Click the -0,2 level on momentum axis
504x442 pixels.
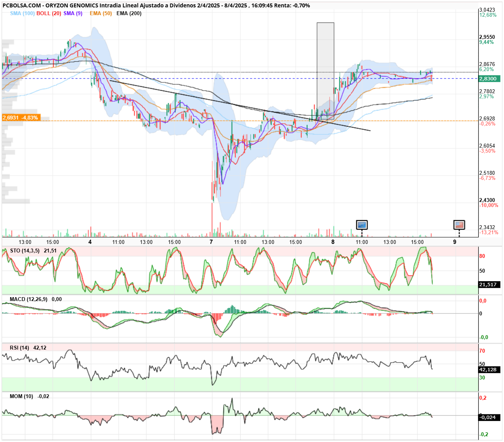click(x=484, y=434)
